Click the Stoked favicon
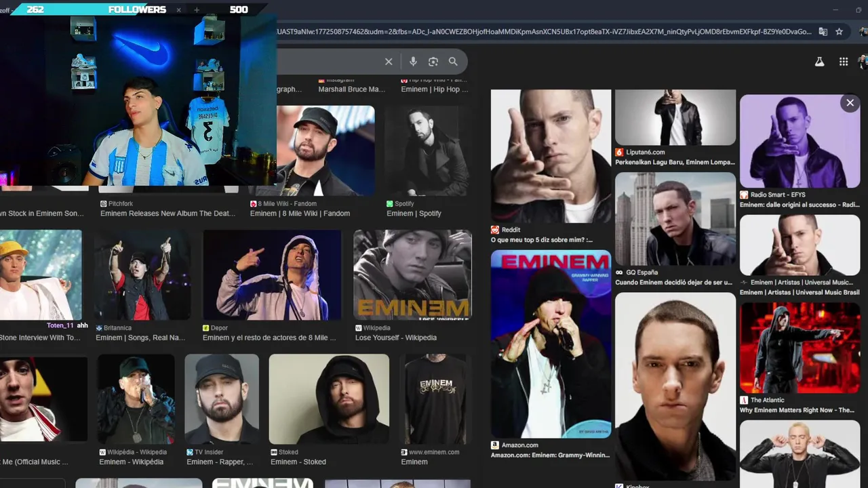Image resolution: width=868 pixels, height=488 pixels. 274,452
